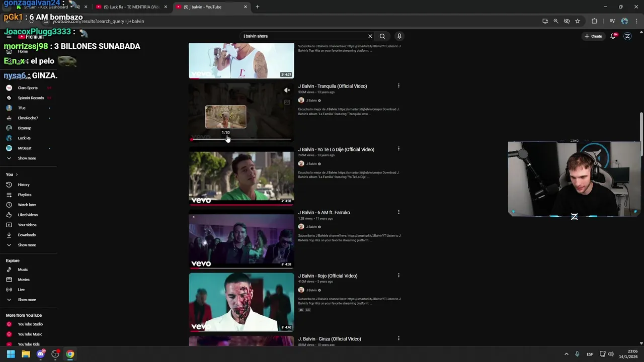Open Liked videos
Screen dimensions: 644x362
click(x=28, y=215)
